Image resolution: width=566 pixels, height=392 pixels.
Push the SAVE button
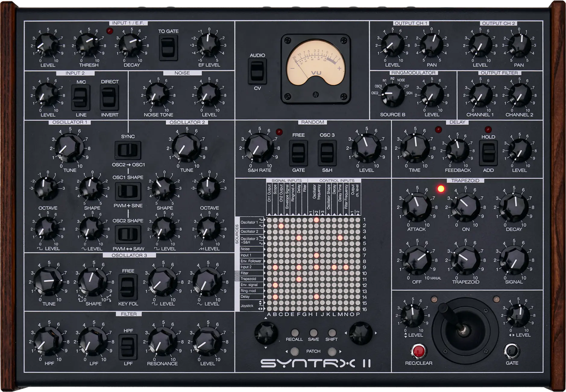tap(313, 333)
